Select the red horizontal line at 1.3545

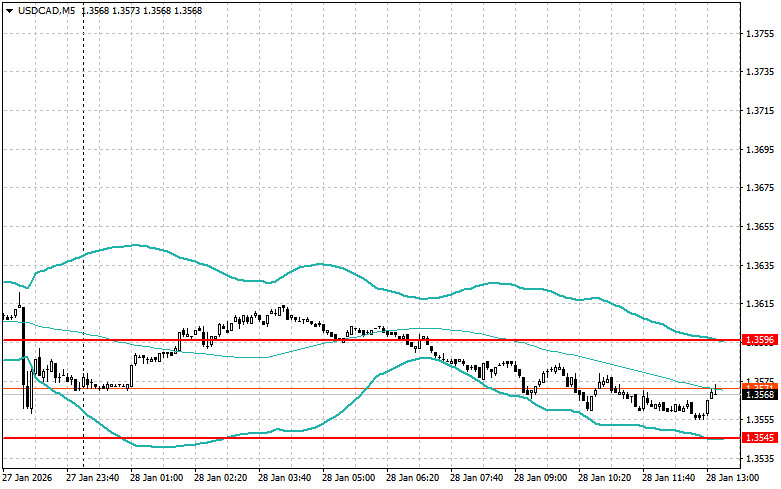[x=371, y=438]
